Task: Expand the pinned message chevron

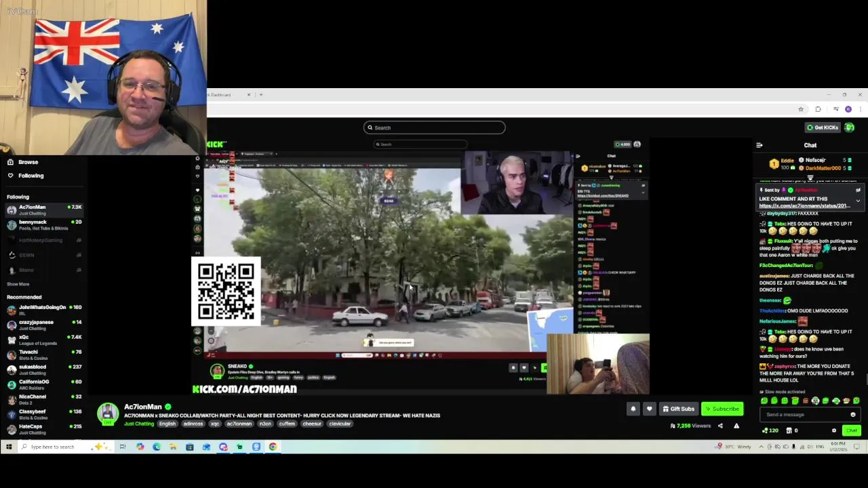Action: click(x=858, y=201)
